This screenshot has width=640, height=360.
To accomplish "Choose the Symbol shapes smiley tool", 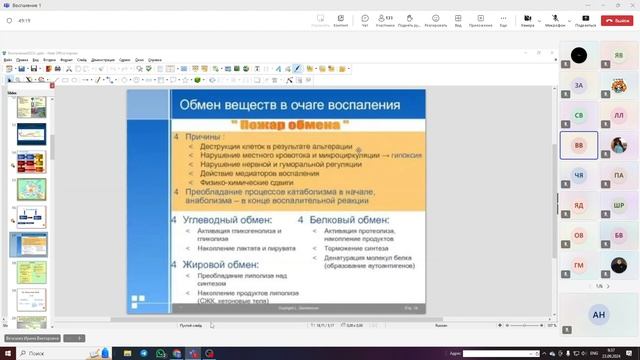I will click(136, 80).
